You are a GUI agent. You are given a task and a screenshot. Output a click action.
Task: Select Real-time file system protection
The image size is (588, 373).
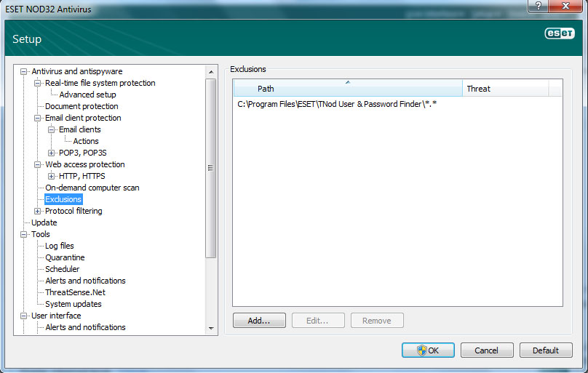tap(100, 83)
